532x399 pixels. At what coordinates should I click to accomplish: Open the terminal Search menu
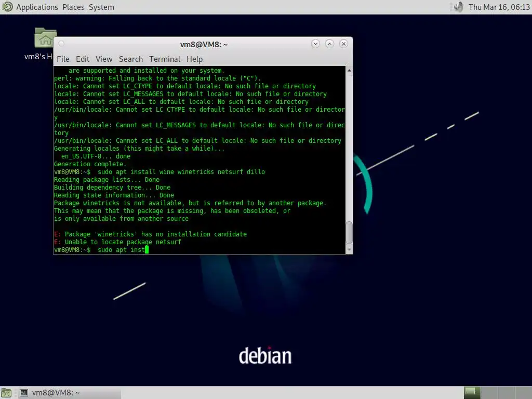[x=130, y=59]
